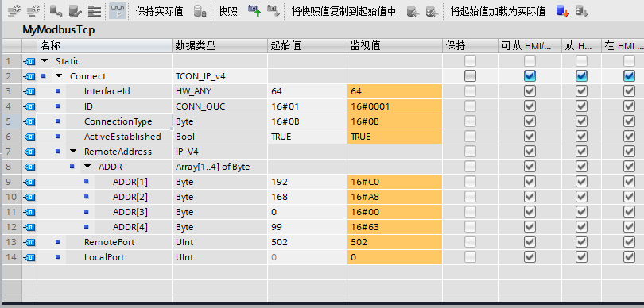Click the 保持实际值 toolbar button

point(159,11)
